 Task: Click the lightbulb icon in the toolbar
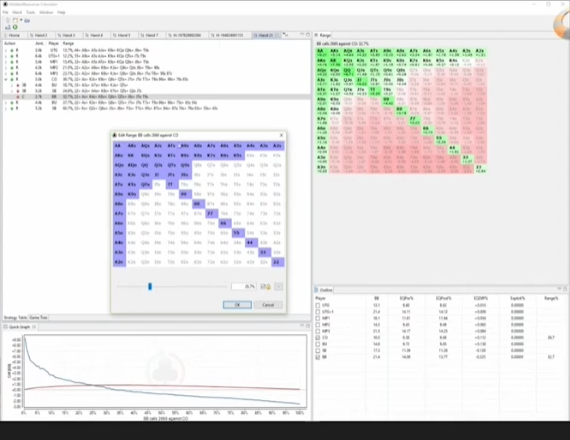point(8,20)
